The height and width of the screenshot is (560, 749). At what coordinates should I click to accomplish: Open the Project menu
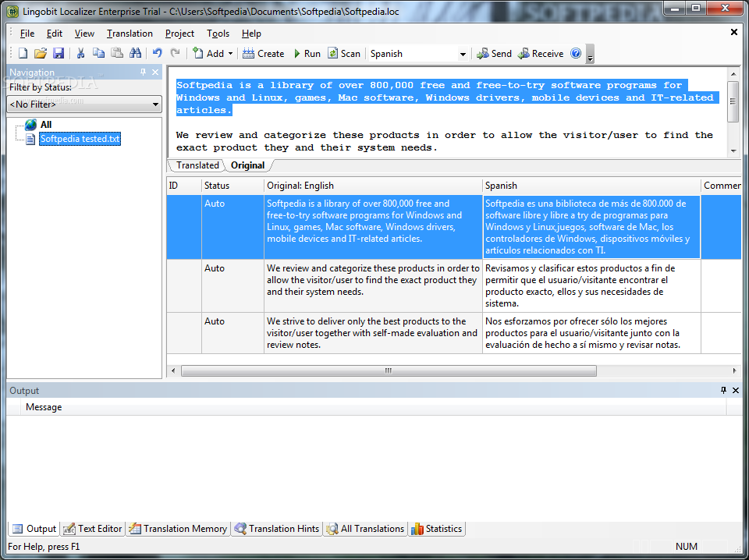pyautogui.click(x=179, y=34)
